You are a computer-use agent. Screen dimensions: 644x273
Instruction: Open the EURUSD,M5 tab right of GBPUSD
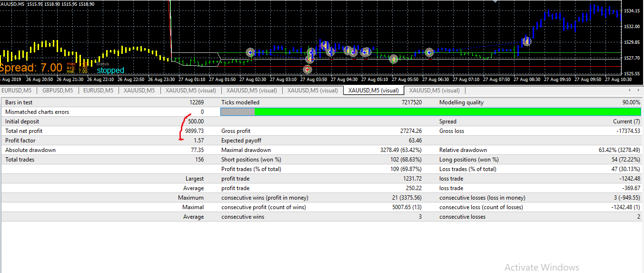tap(99, 90)
